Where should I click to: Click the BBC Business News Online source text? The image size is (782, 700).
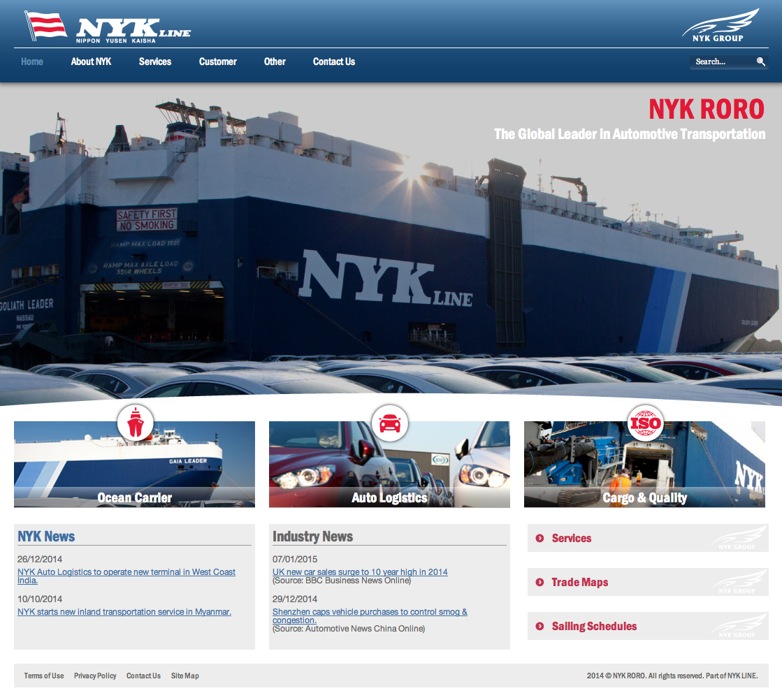click(x=342, y=581)
